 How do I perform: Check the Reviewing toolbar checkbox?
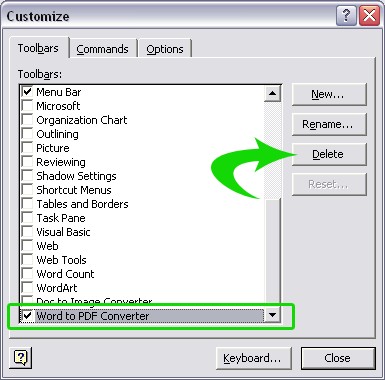(x=27, y=161)
